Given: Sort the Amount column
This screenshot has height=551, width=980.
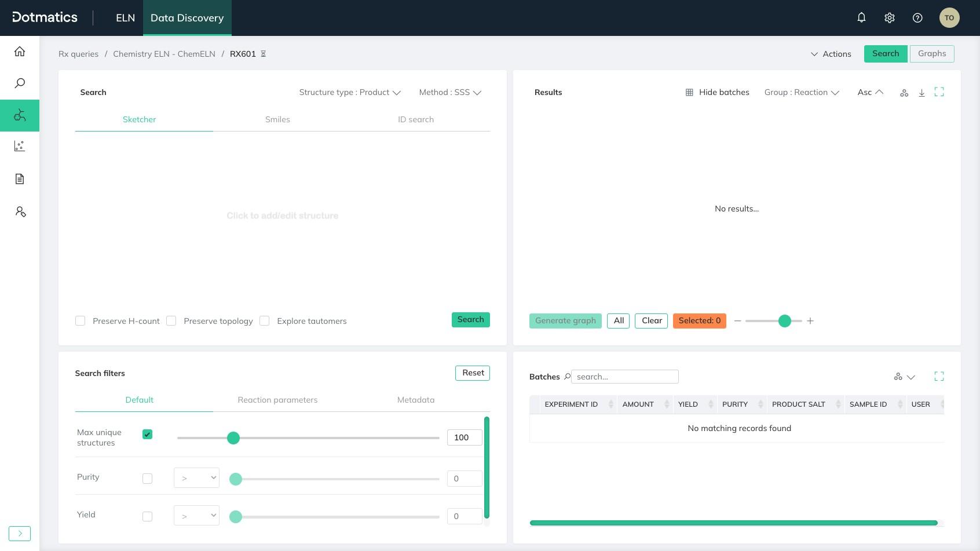Looking at the screenshot, I should click(667, 404).
